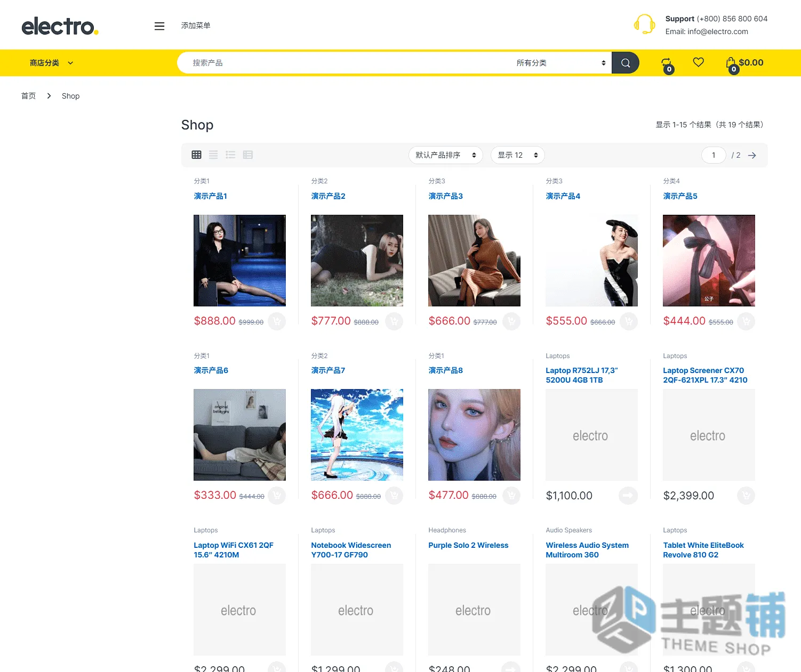Viewport: 801px width, 672px height.
Task: Click the Headphones category label
Action: 447,530
